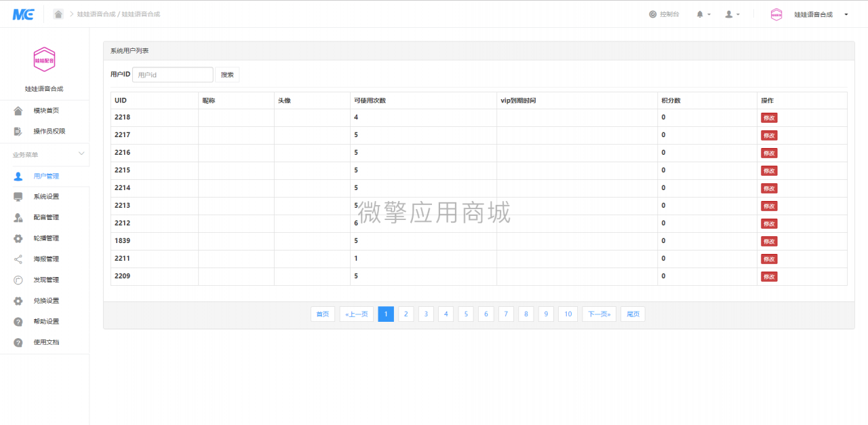Go to 下一页» next page
The width and height of the screenshot is (868, 425).
(599, 314)
